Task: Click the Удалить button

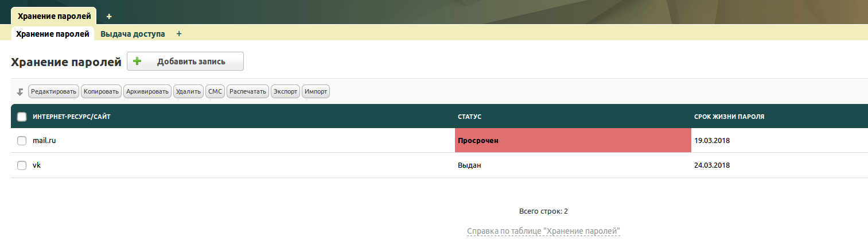Action: tap(188, 91)
